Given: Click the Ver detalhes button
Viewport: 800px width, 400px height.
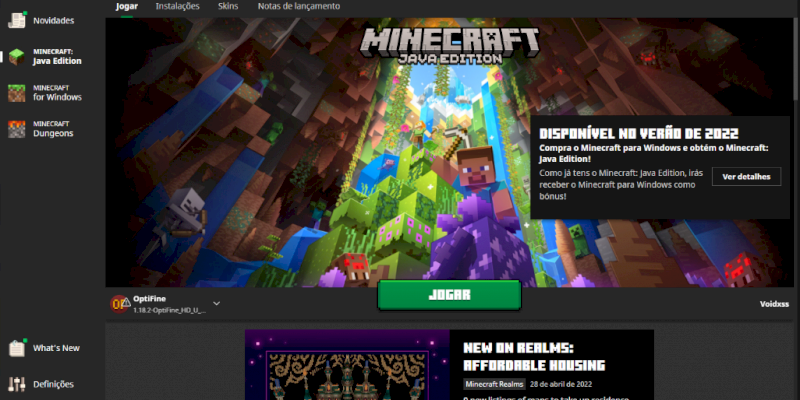Looking at the screenshot, I should (746, 177).
